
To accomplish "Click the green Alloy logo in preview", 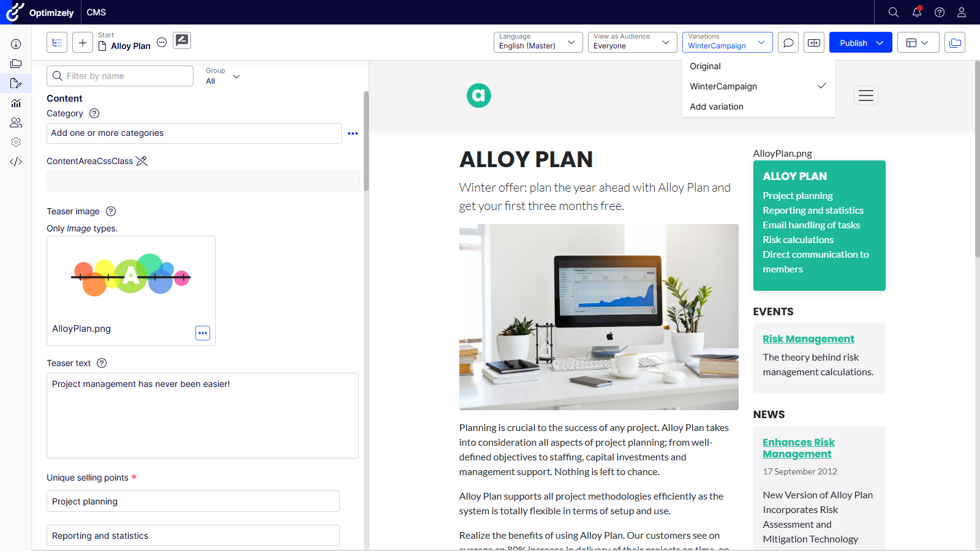I will click(479, 96).
